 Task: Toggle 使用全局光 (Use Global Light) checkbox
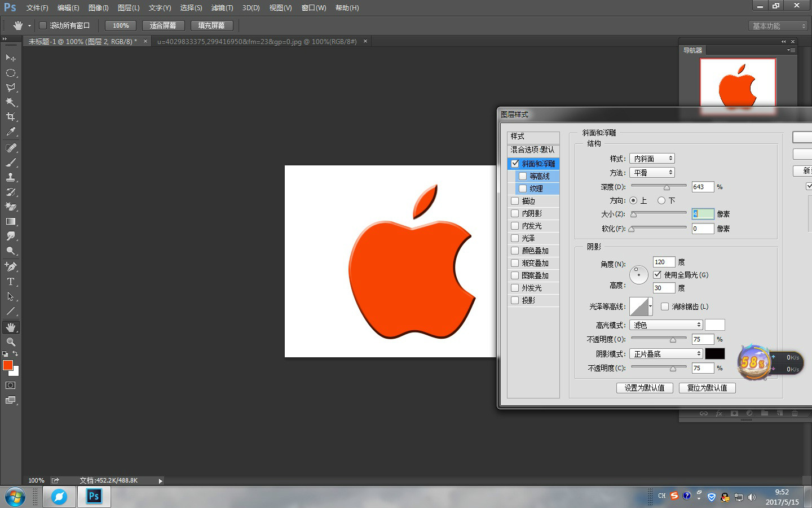click(657, 275)
